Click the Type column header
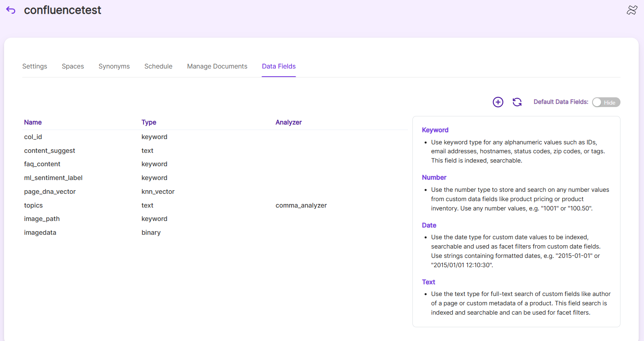The width and height of the screenshot is (644, 341). (149, 122)
